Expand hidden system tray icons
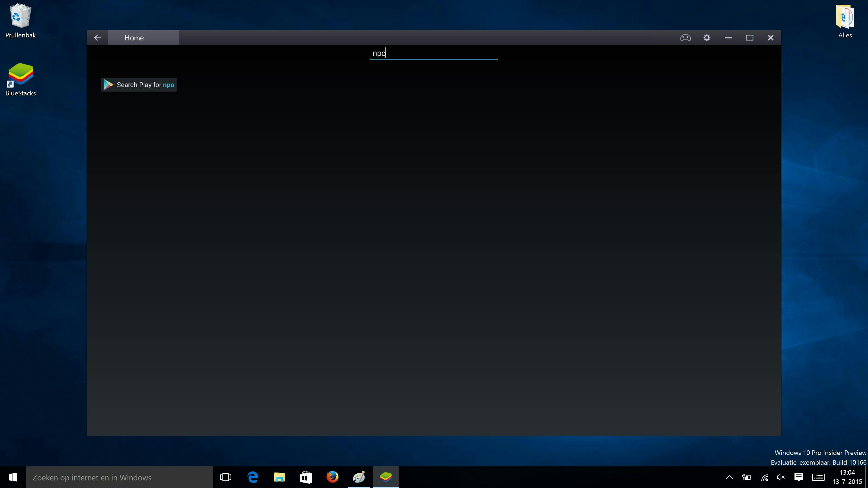868x488 pixels. click(729, 477)
